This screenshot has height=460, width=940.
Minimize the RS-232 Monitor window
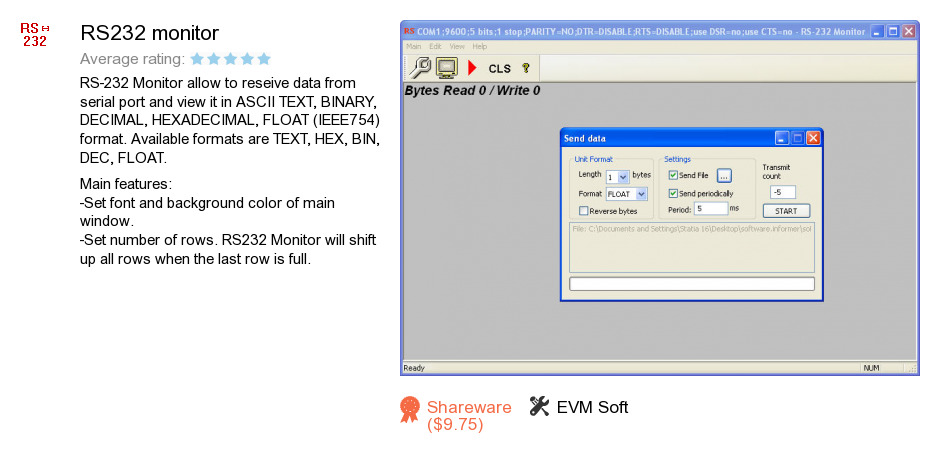878,31
